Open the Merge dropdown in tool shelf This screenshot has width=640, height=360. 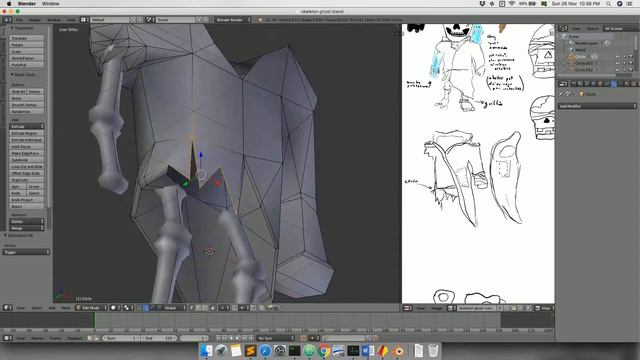[x=27, y=228]
